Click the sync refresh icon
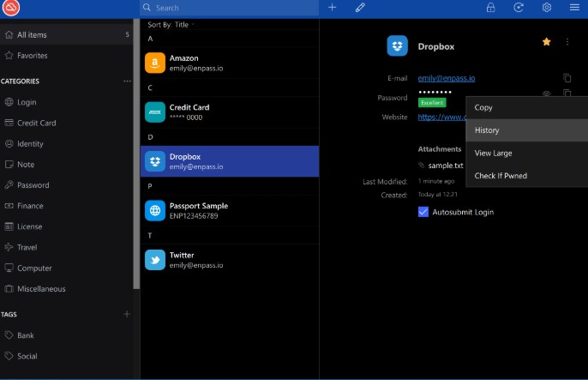 coord(519,8)
